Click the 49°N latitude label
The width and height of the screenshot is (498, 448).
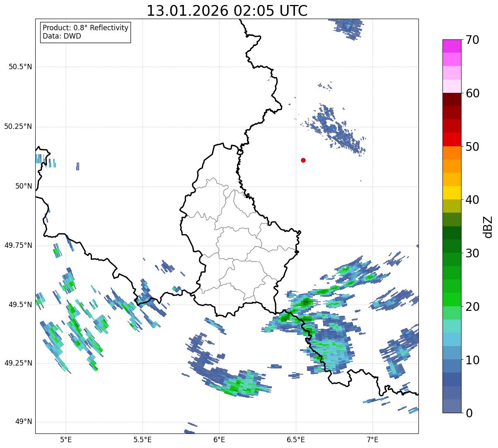(x=24, y=421)
